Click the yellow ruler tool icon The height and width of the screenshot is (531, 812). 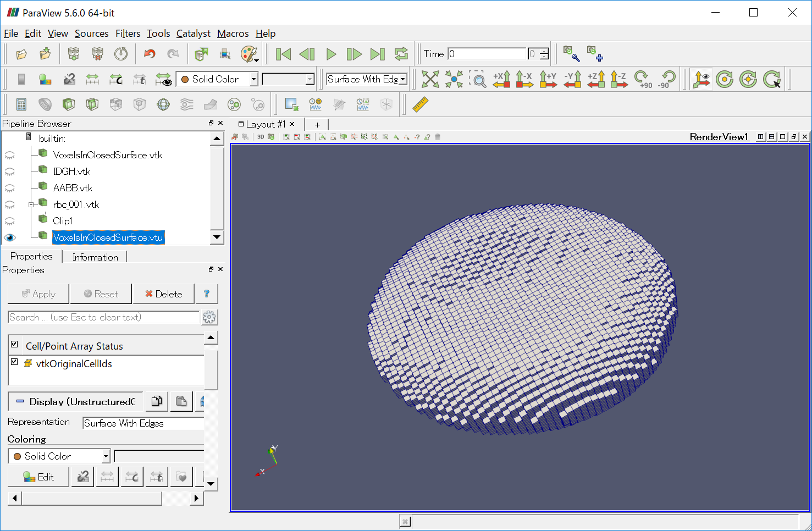(x=420, y=104)
